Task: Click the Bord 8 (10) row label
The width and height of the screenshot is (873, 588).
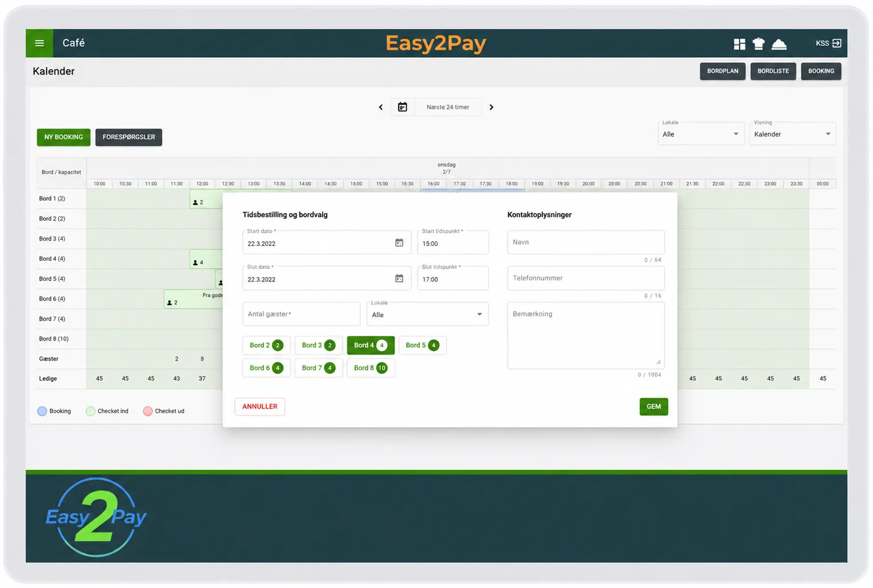Action: tap(54, 339)
